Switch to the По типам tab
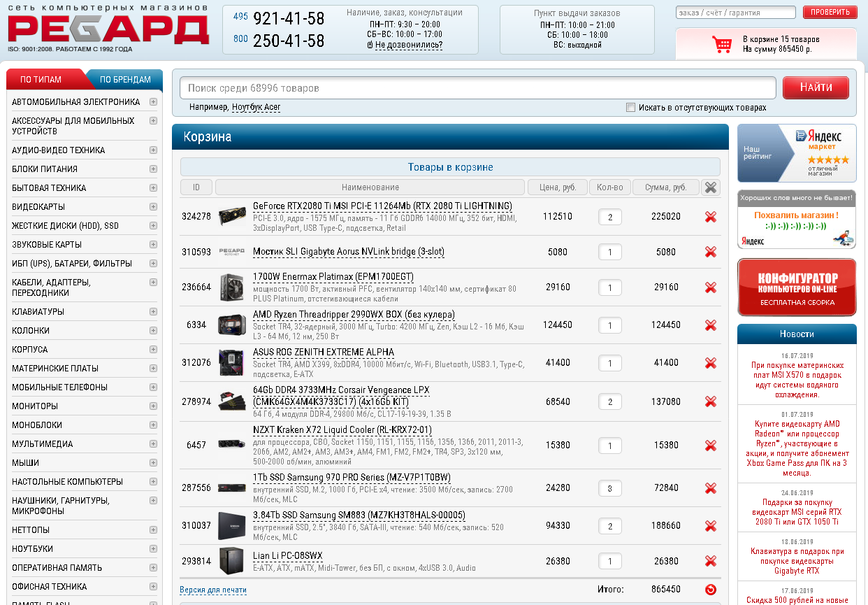Viewport: 868px width, 605px height. [x=42, y=80]
